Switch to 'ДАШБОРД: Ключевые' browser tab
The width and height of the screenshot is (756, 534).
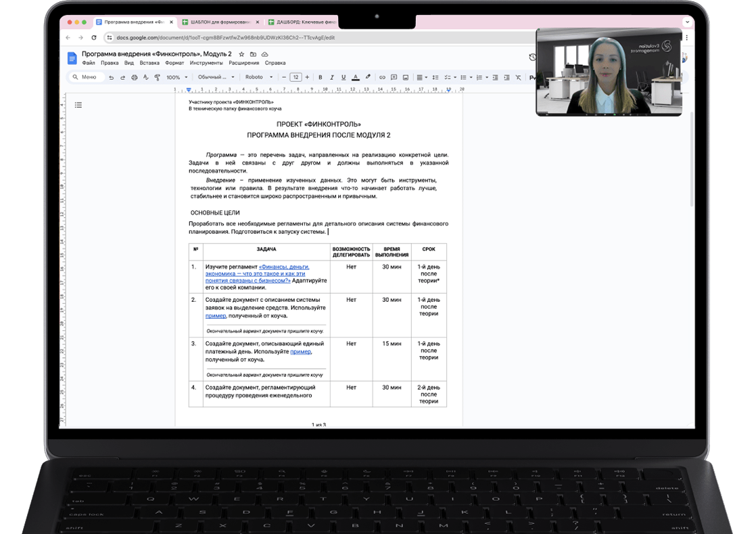click(302, 22)
